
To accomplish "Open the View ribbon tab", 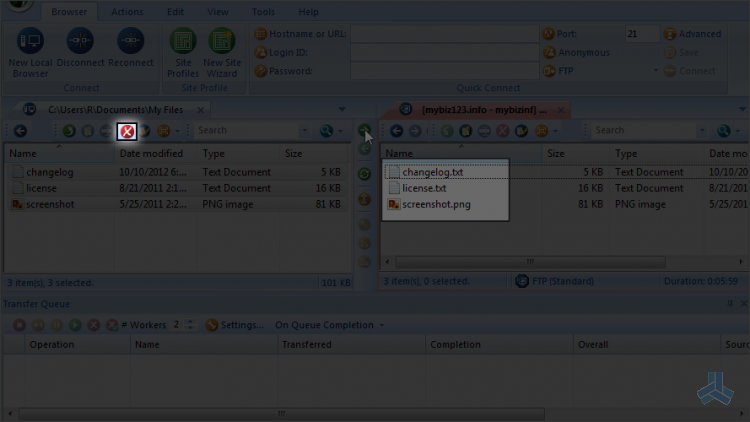I will pyautogui.click(x=218, y=11).
